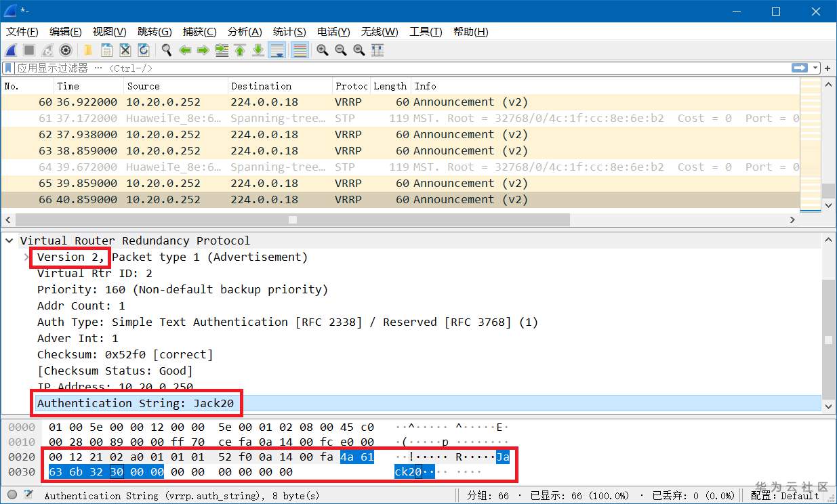Select Virtual Rtr ID: 2 field
This screenshot has width=837, height=504.
95,274
